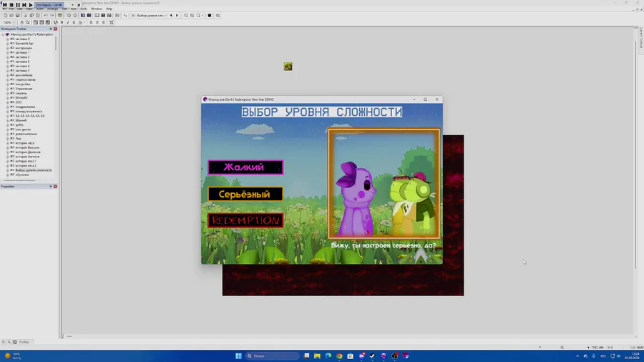The image size is (644, 362).
Task: Click the Save toolbar icon
Action: [x=17, y=16]
